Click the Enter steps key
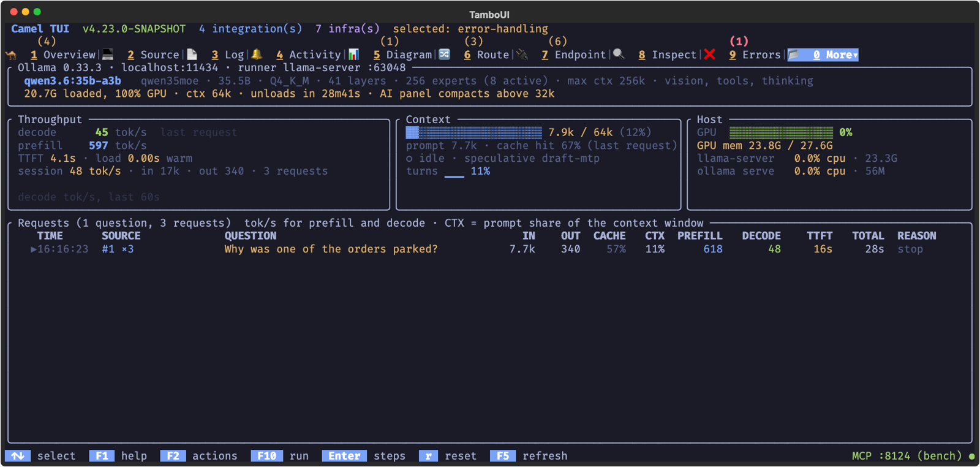The height and width of the screenshot is (467, 980). click(x=344, y=456)
